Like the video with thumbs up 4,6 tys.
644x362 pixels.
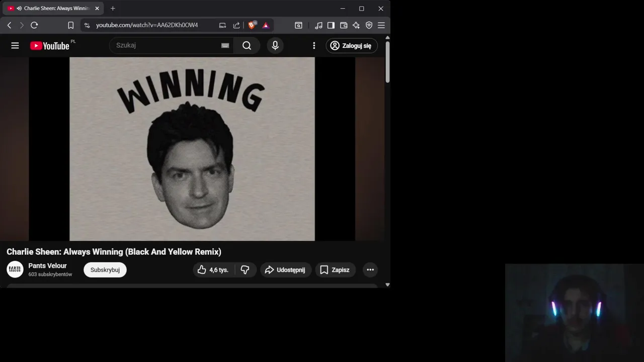213,270
